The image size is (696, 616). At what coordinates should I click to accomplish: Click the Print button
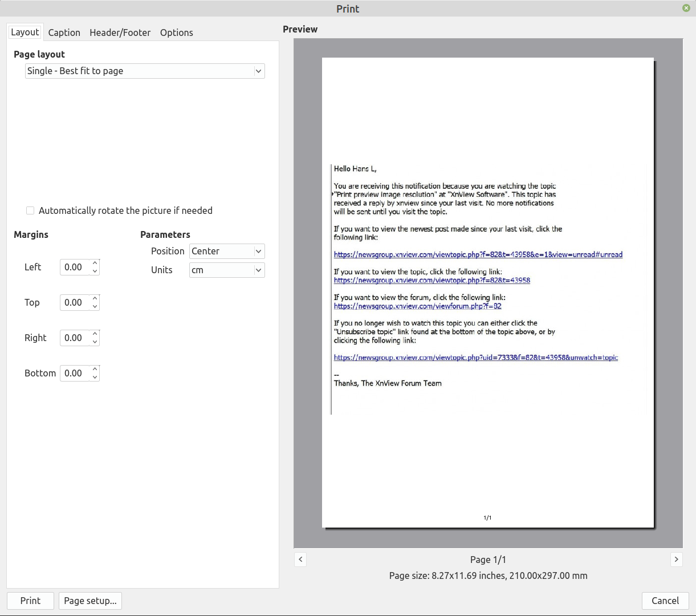tap(30, 601)
